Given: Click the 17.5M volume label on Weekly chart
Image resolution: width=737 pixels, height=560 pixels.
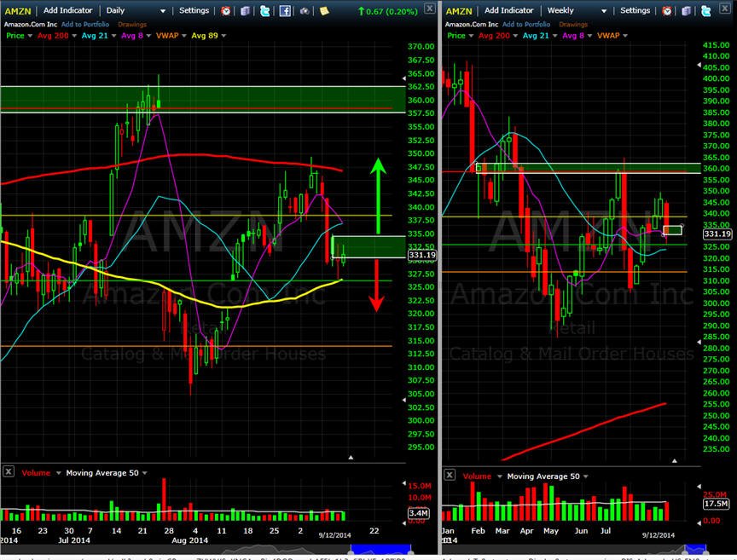Looking at the screenshot, I should click(x=716, y=504).
